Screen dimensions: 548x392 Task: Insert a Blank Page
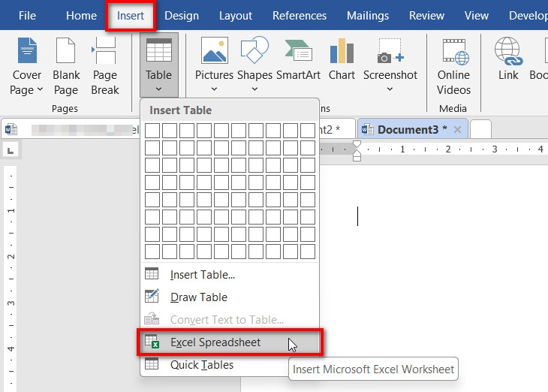coord(66,66)
